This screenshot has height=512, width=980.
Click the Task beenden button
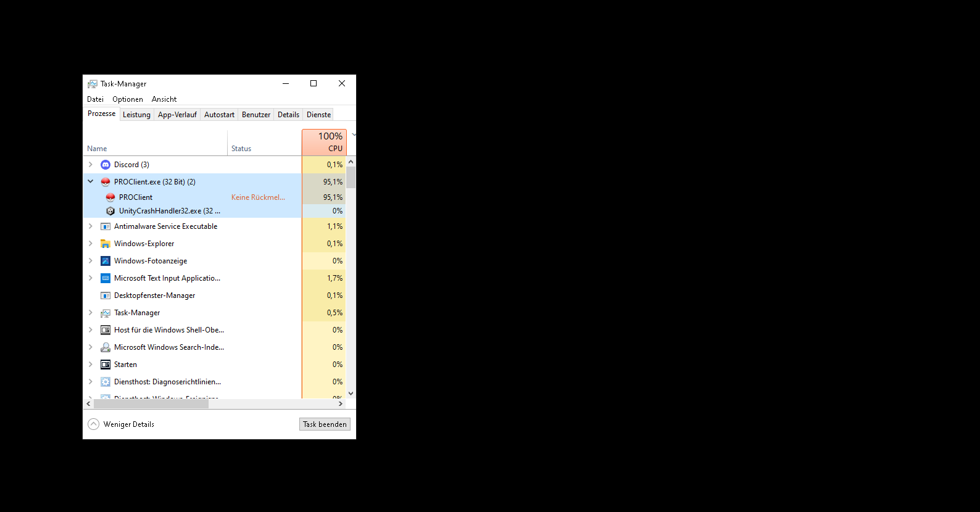325,424
